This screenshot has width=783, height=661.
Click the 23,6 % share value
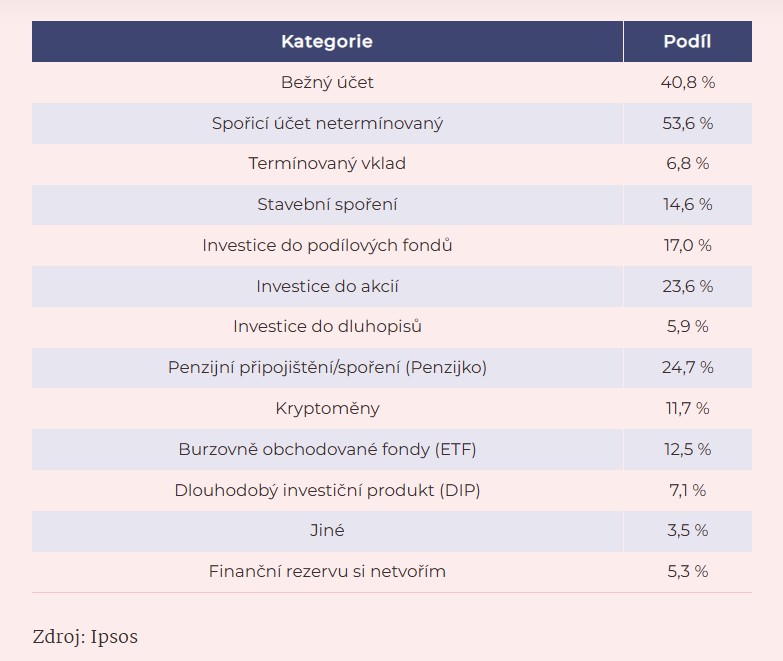[687, 287]
